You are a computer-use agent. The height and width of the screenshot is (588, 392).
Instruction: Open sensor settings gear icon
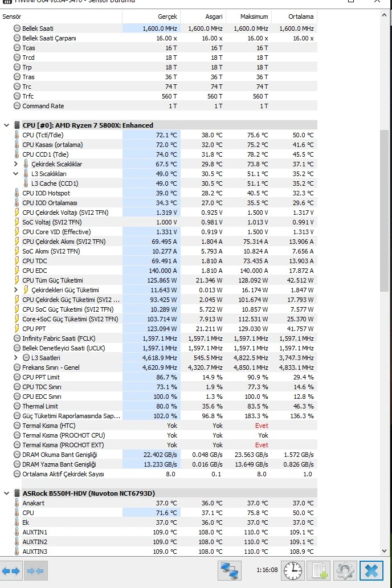[x=345, y=571]
